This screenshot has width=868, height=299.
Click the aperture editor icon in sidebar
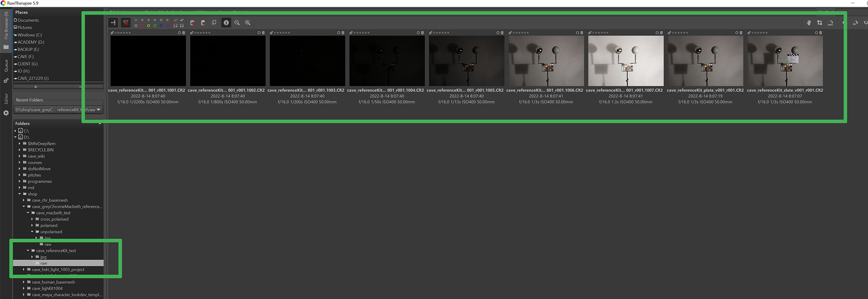(6, 113)
